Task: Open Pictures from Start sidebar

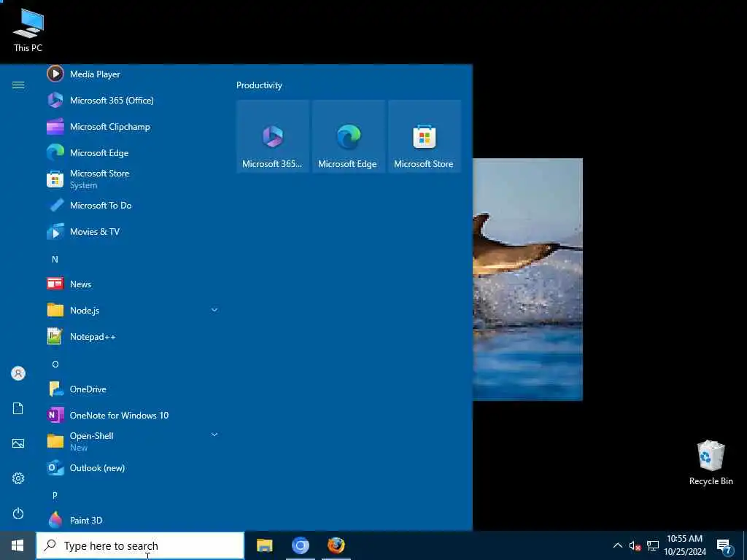Action: click(x=18, y=444)
